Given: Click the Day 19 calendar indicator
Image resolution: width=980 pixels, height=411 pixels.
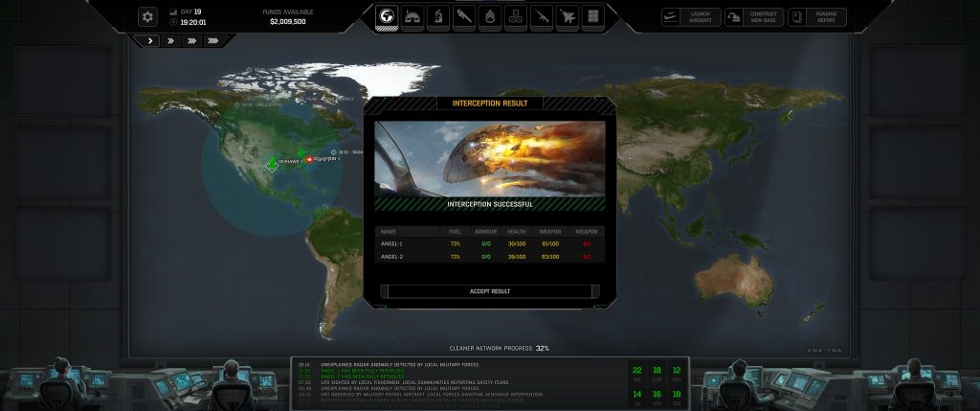Looking at the screenshot, I should coord(186,11).
